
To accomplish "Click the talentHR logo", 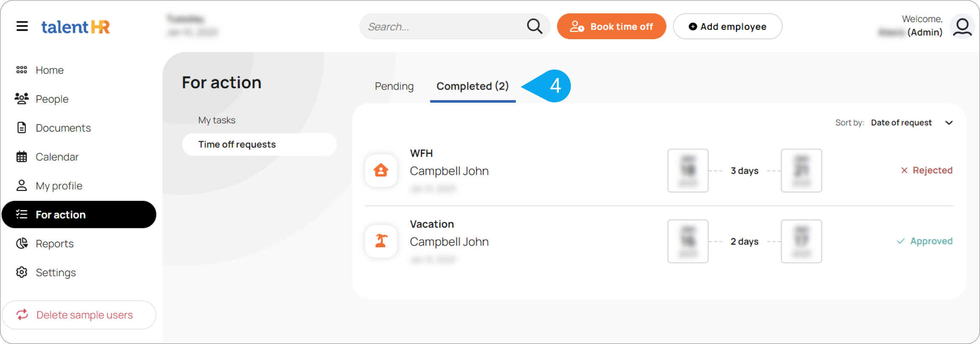I will tap(75, 27).
